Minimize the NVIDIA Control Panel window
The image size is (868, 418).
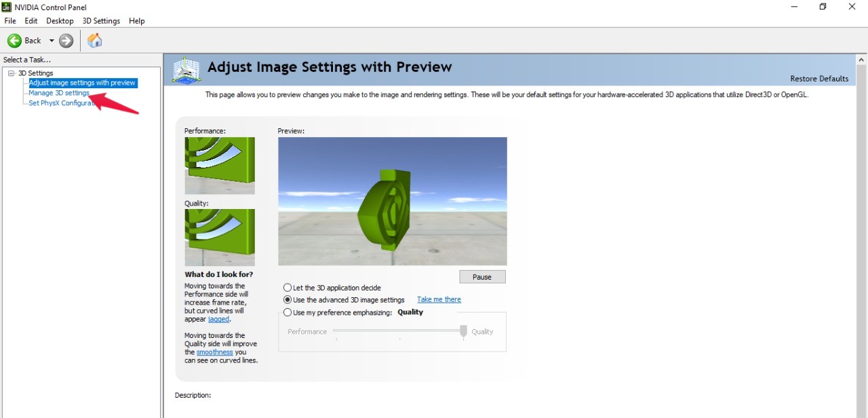point(793,7)
